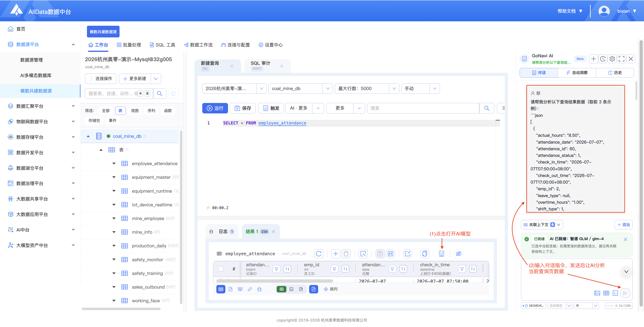This screenshot has height=327, width=644.
Task: Collapse the coal_mine_db tree node
Action: [88, 136]
